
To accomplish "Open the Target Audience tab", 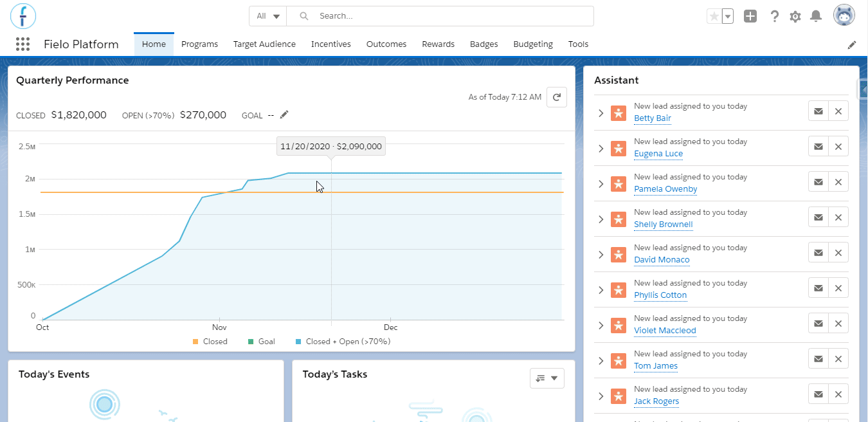I will pos(264,44).
